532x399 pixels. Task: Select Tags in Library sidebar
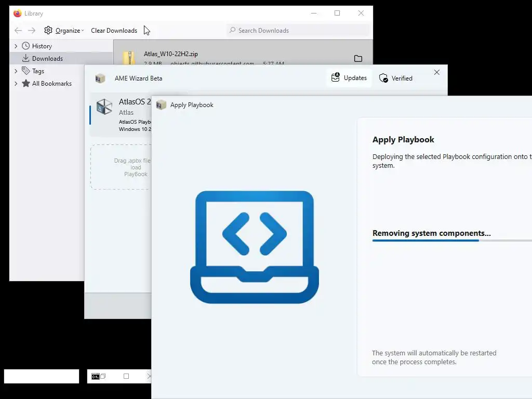pos(38,71)
